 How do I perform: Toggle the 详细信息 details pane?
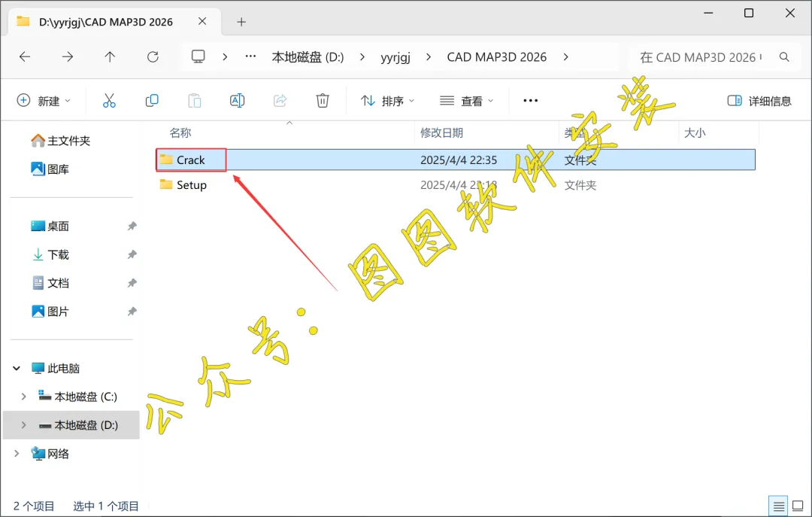(759, 101)
